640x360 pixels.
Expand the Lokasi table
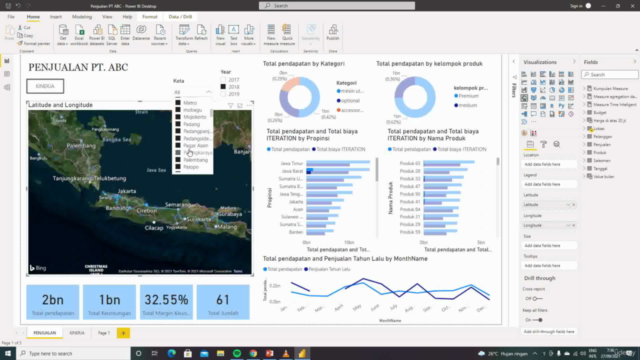584,128
